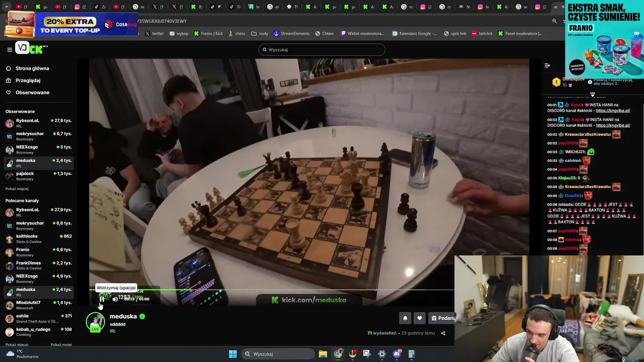Image resolution: width=644 pixels, height=362 pixels.
Task: Open the browser tab search dropdown
Action: (7, 7)
